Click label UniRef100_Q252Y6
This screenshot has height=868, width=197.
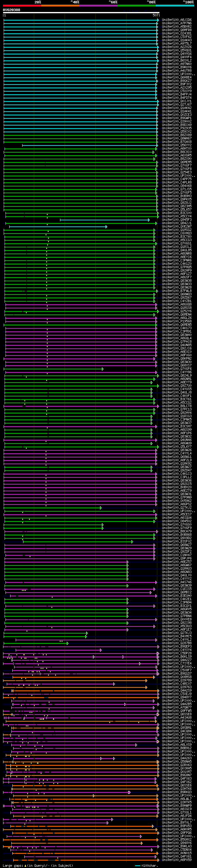pos(177,311)
